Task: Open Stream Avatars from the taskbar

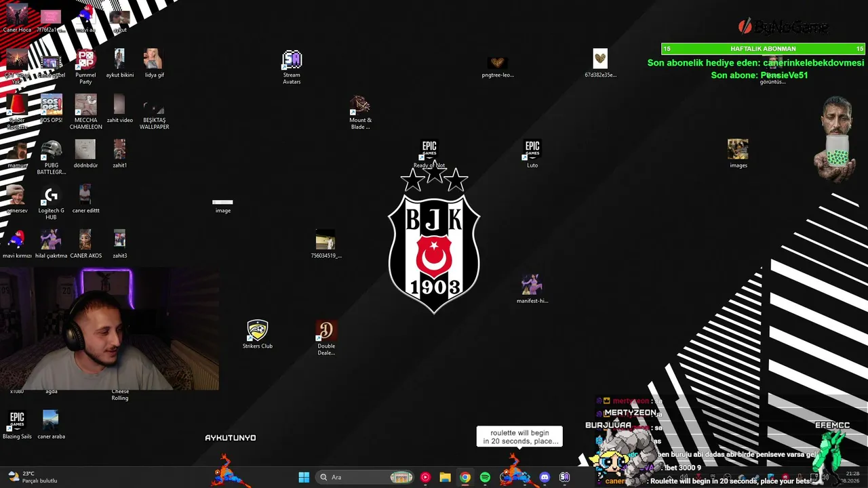Action: tap(564, 477)
